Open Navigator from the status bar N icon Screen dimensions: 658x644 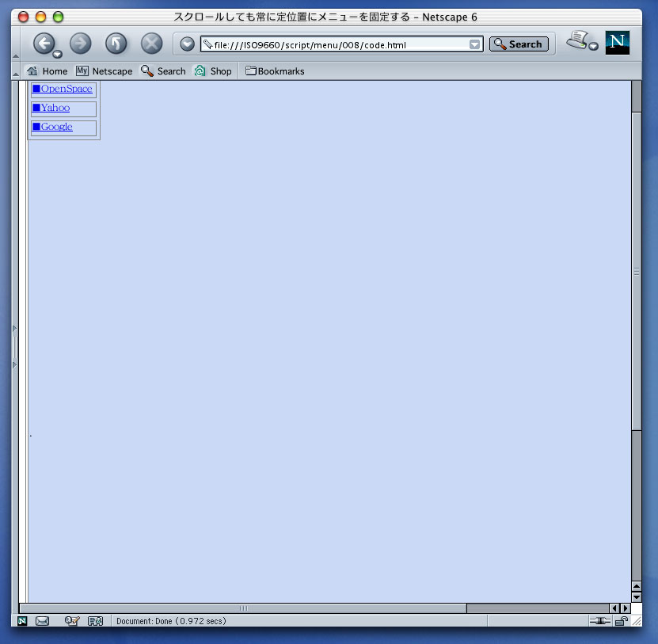(23, 621)
